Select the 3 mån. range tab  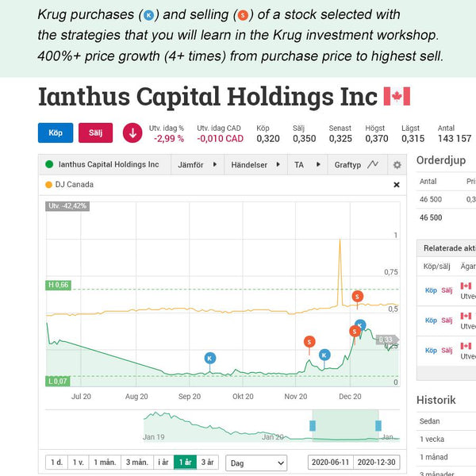coord(137,463)
